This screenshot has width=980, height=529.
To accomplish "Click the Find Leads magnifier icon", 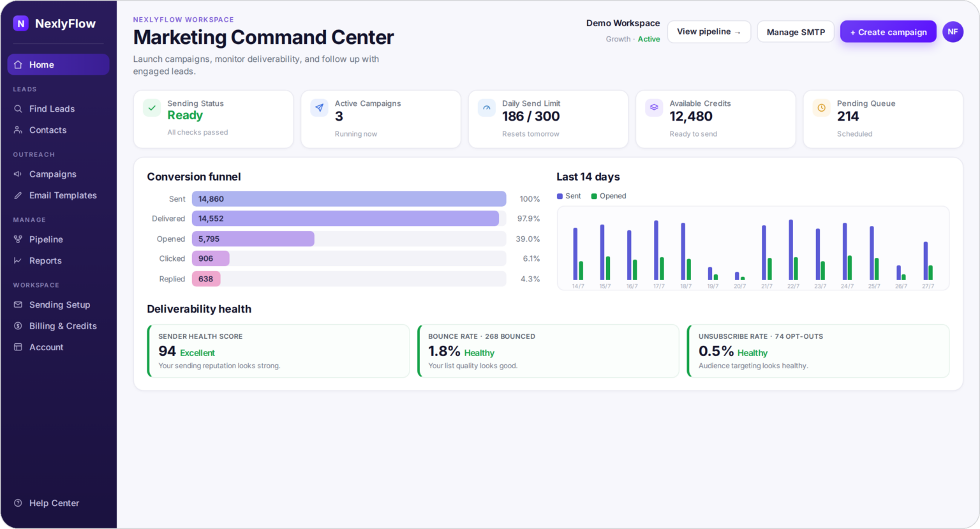I will coord(18,108).
